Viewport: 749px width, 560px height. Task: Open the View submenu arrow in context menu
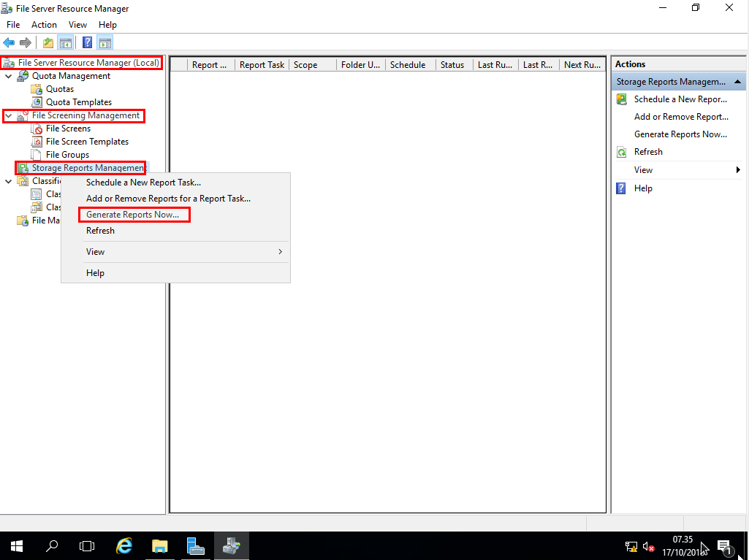point(281,252)
